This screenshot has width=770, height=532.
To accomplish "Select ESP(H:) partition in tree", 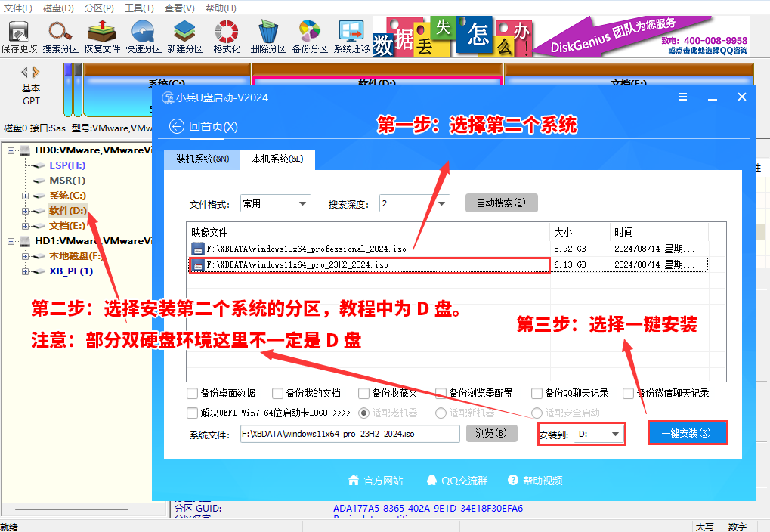I will click(67, 165).
